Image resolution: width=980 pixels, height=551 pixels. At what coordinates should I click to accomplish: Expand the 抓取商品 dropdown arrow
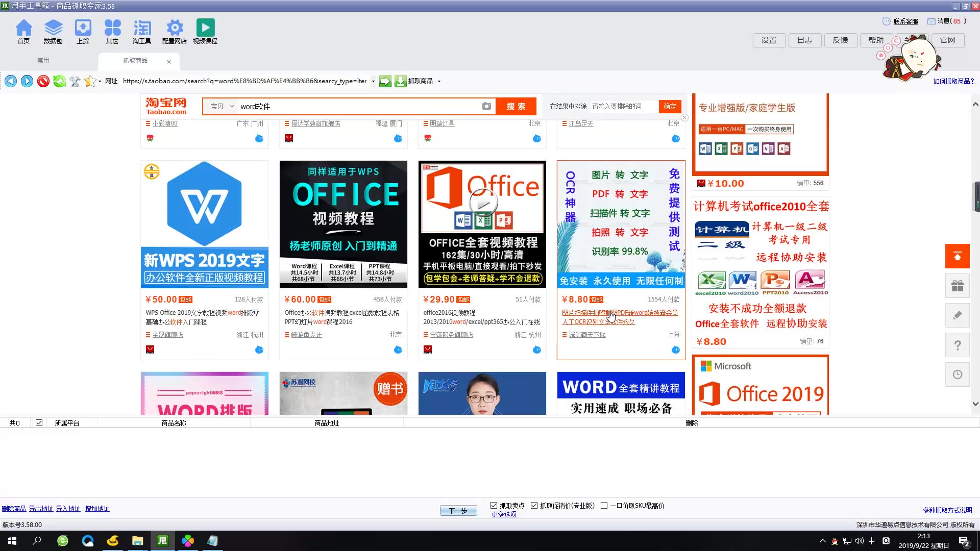tap(439, 81)
